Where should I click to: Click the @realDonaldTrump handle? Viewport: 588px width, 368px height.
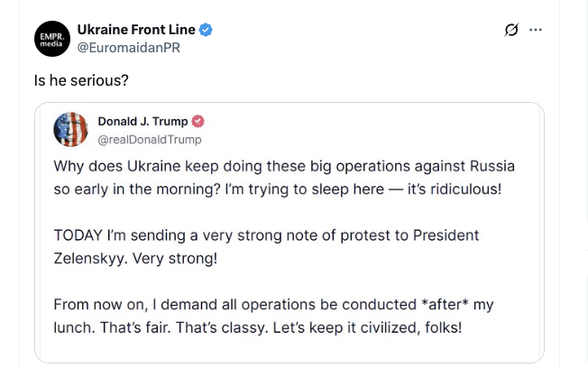[149, 139]
